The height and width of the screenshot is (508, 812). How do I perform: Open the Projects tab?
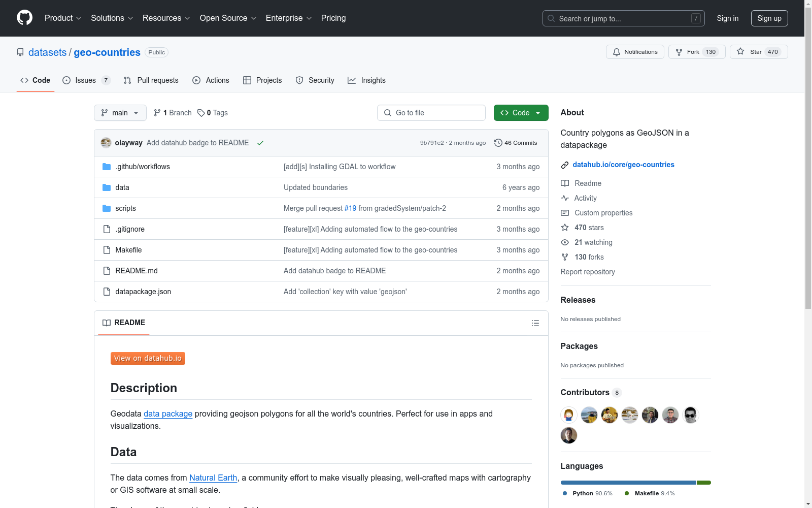coord(262,80)
